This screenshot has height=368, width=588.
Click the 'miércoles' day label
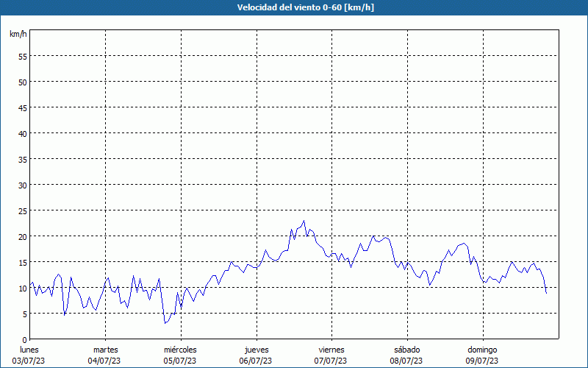point(180,350)
